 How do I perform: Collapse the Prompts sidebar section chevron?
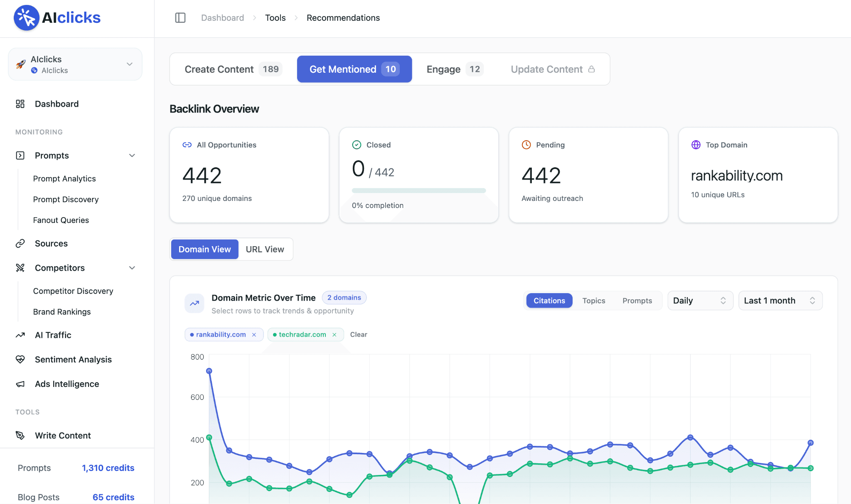click(x=132, y=156)
